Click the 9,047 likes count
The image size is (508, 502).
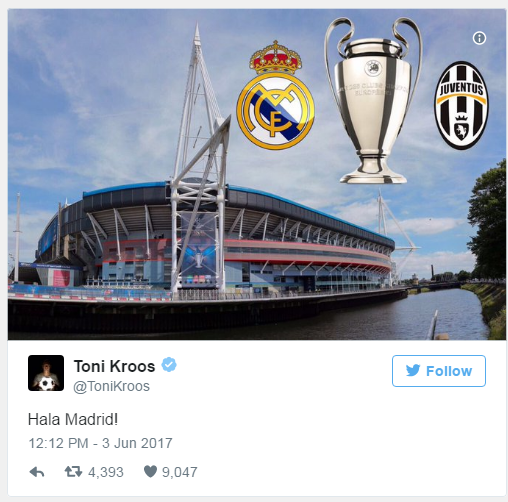click(x=180, y=472)
